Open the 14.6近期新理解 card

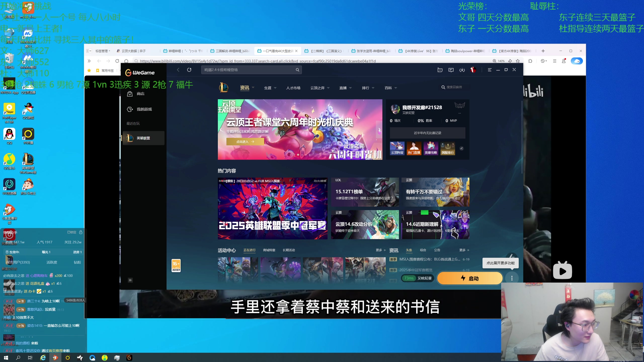[x=435, y=224]
